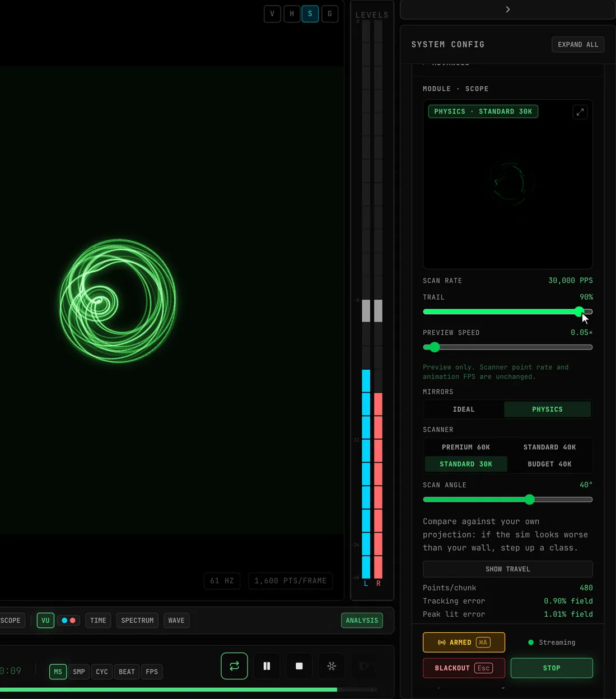Select the Standard 30K scanner

pyautogui.click(x=466, y=464)
